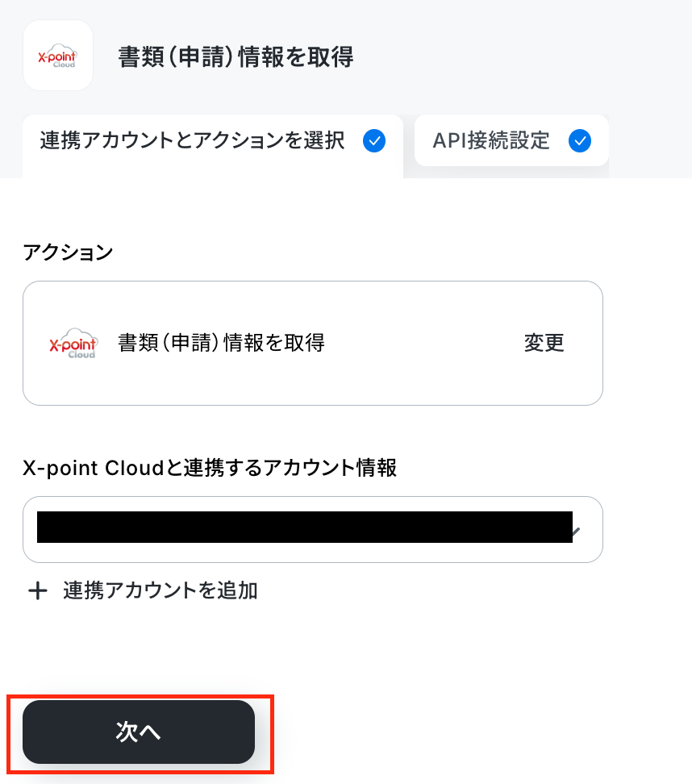Click the blue checkmark on 連携アカウントとアクションを選択 tab
Screen dimensions: 692x784
374,140
